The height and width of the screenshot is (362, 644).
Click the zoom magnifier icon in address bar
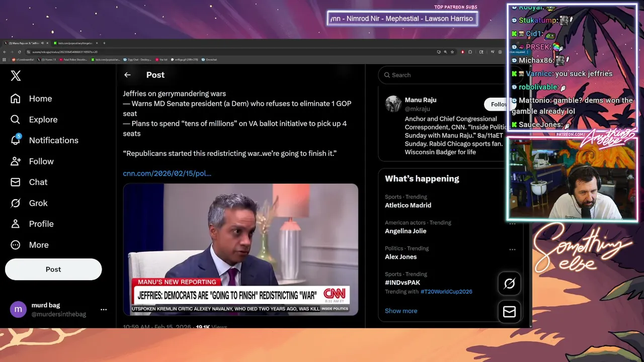[445, 52]
